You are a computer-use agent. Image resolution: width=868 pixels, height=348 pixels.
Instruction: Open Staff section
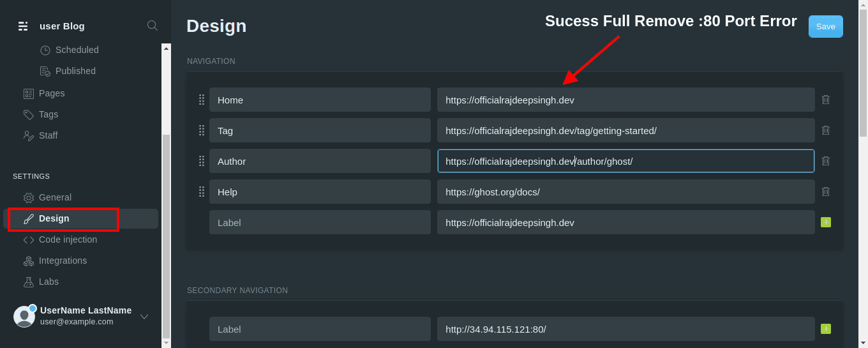(x=48, y=135)
